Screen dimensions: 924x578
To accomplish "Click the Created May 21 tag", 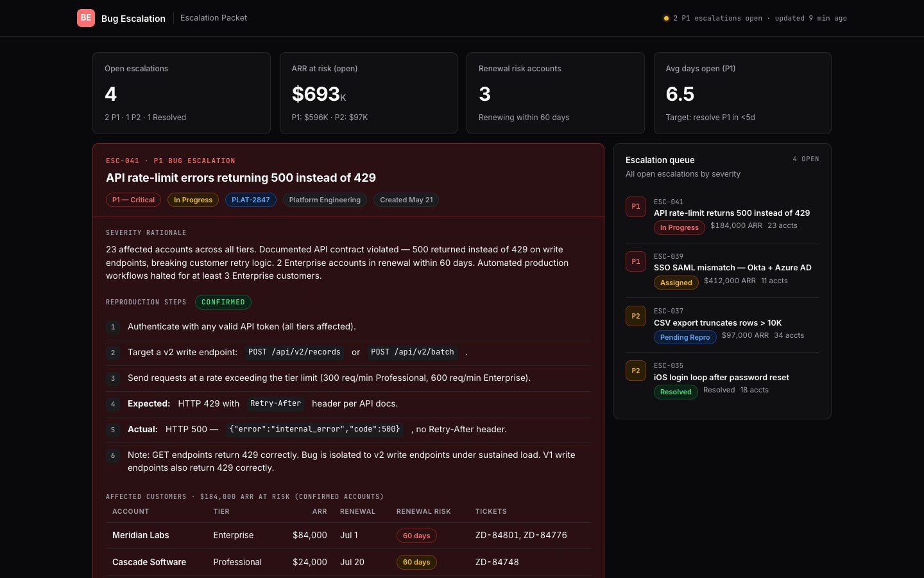I will [x=406, y=200].
